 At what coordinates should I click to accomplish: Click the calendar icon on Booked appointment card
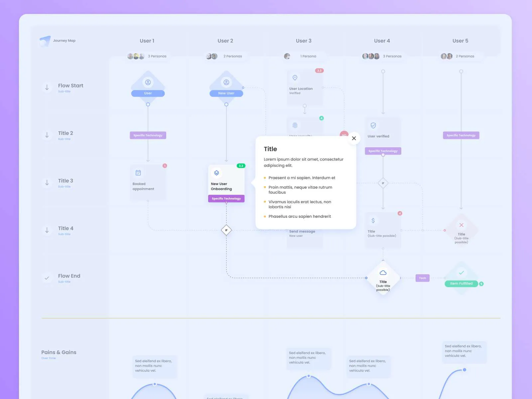point(138,173)
